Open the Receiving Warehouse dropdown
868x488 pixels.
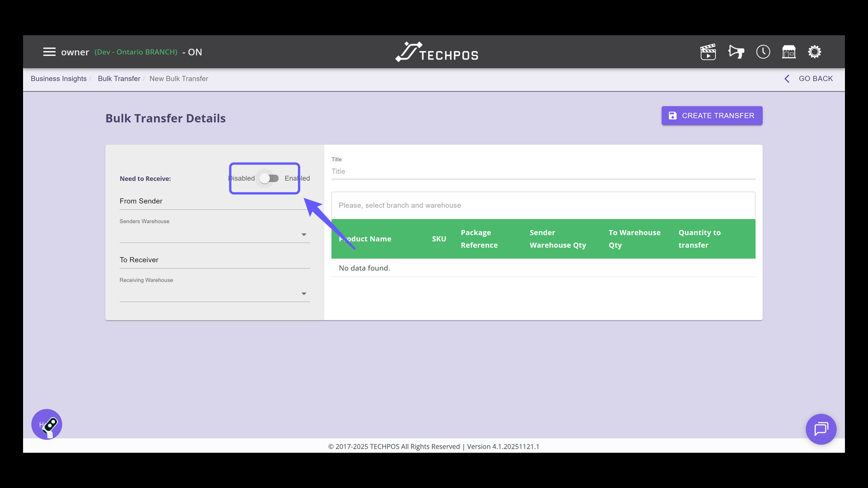(303, 293)
